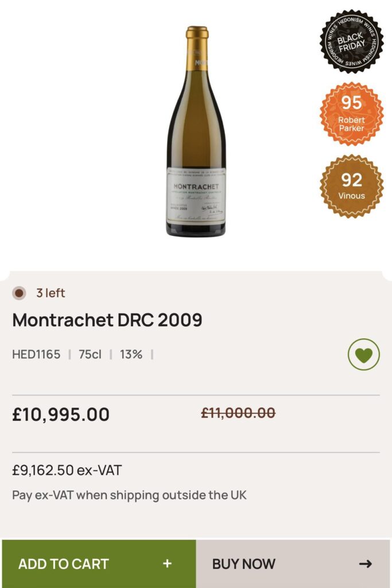Click the crossed-out £11,000.00 original price
The height and width of the screenshot is (588, 392).
coord(238,413)
